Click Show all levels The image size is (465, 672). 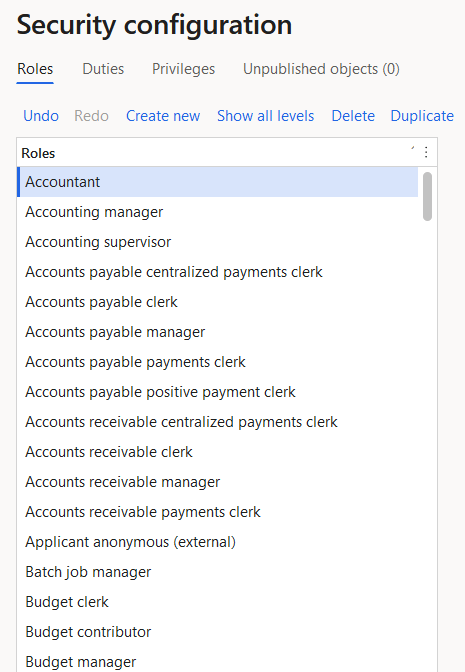point(265,116)
